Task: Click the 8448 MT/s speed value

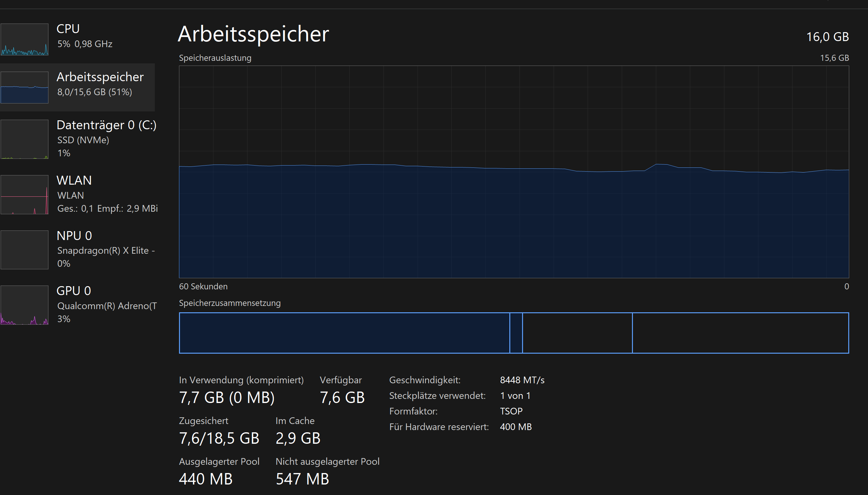Action: (522, 380)
